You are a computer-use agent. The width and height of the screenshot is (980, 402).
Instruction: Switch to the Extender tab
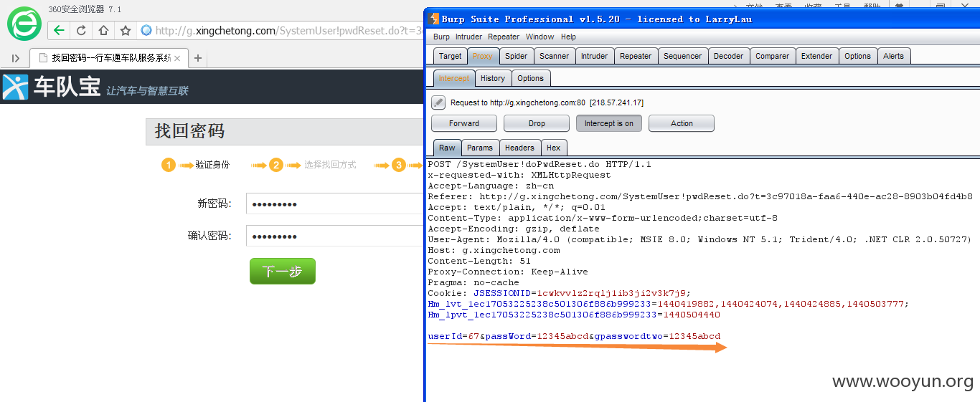point(817,56)
